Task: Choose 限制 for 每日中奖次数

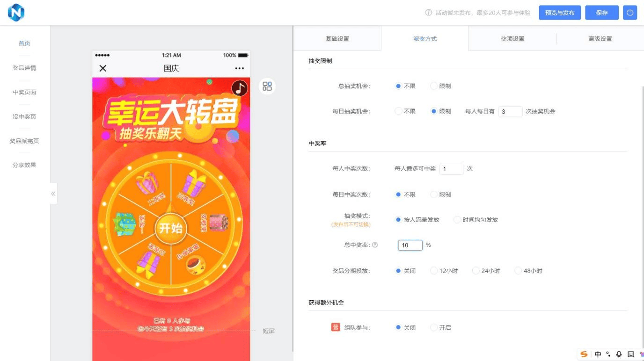Action: point(433,194)
